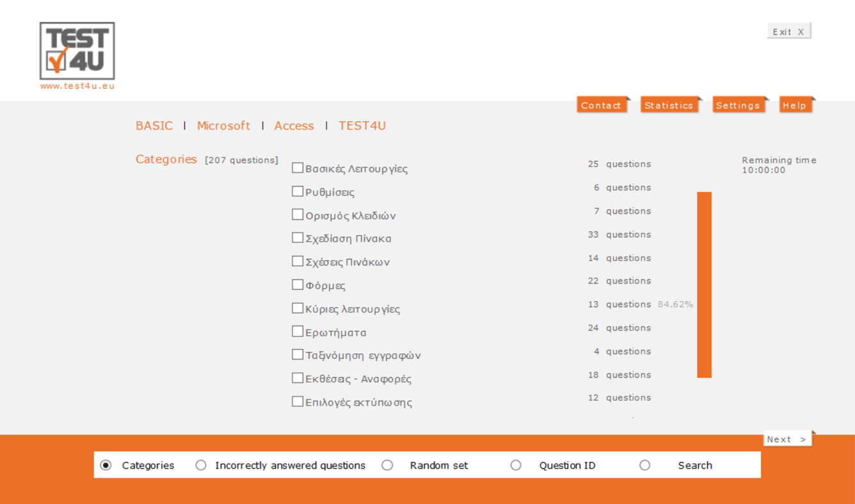Select the Categories radio option
This screenshot has width=855, height=504.
click(106, 465)
